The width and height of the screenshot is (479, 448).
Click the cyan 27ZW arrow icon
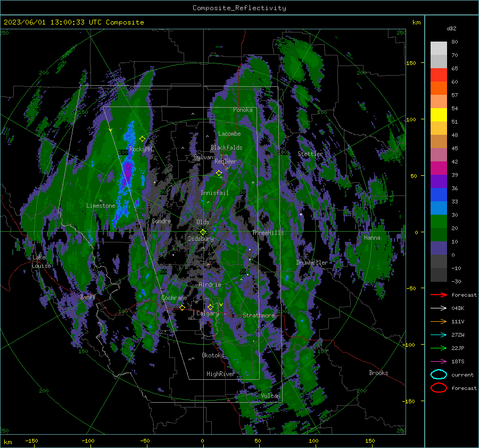click(439, 335)
